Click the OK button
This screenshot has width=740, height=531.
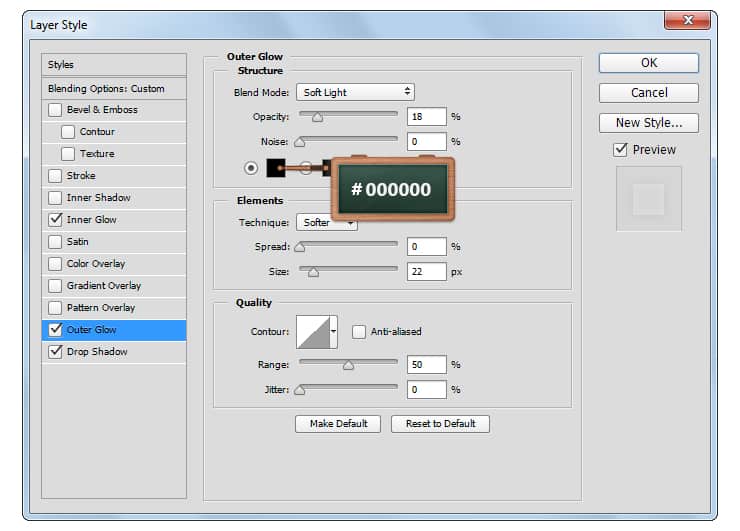pos(648,62)
